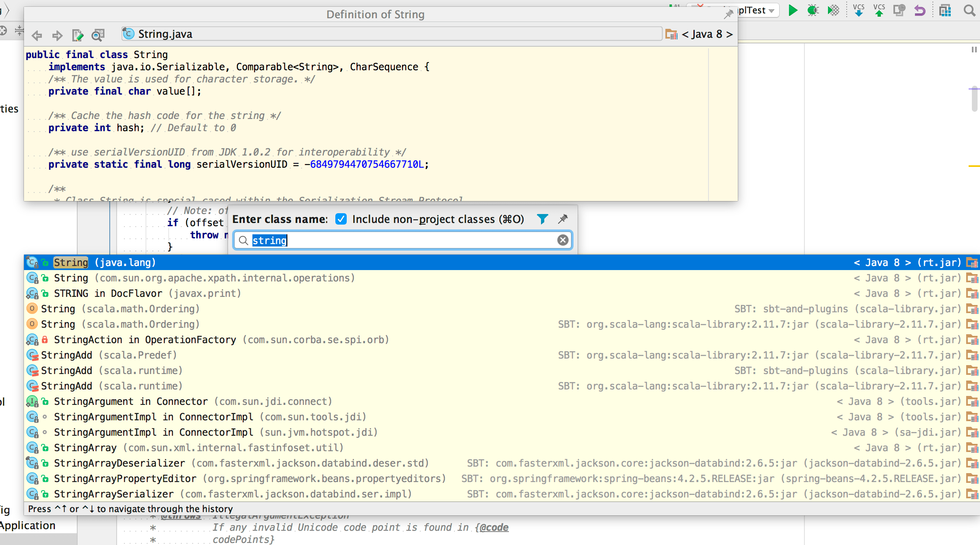Select StringArrayDeserializer result entry
The width and height of the screenshot is (980, 545).
coord(120,463)
